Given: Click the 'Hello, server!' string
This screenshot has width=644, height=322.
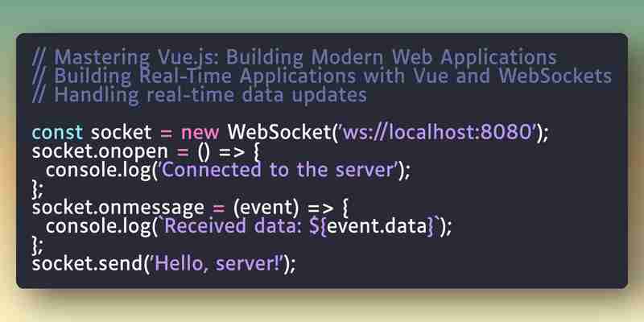Looking at the screenshot, I should tap(217, 264).
